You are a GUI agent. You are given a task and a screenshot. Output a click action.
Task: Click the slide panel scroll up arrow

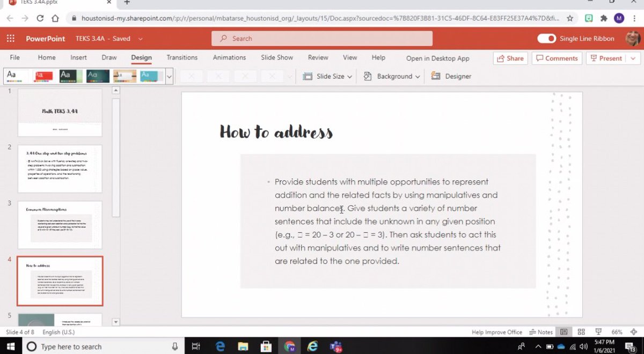pos(115,91)
